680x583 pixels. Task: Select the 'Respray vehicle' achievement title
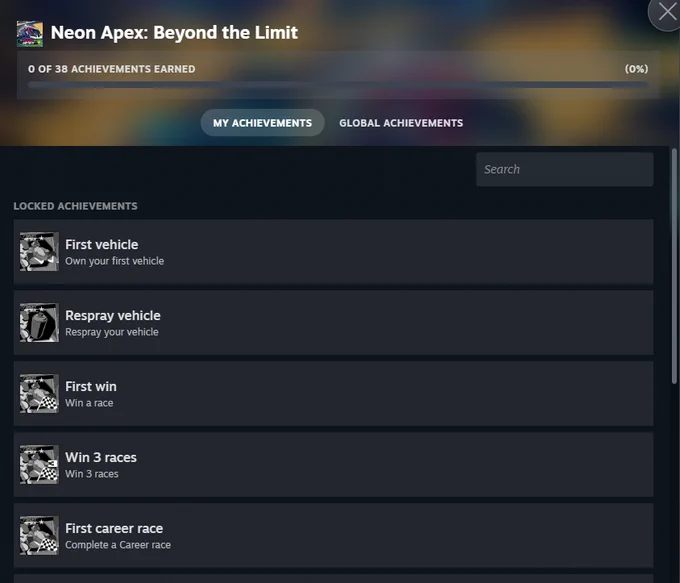point(113,315)
